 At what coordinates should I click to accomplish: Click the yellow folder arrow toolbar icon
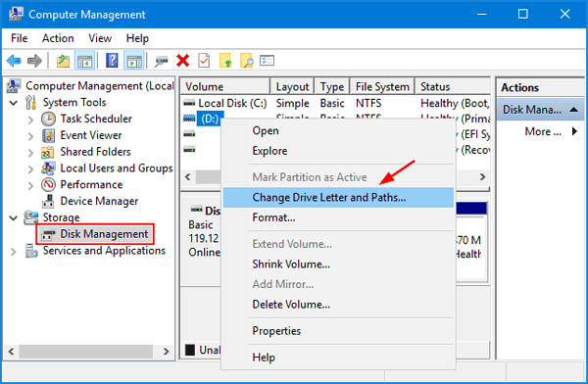(x=225, y=61)
